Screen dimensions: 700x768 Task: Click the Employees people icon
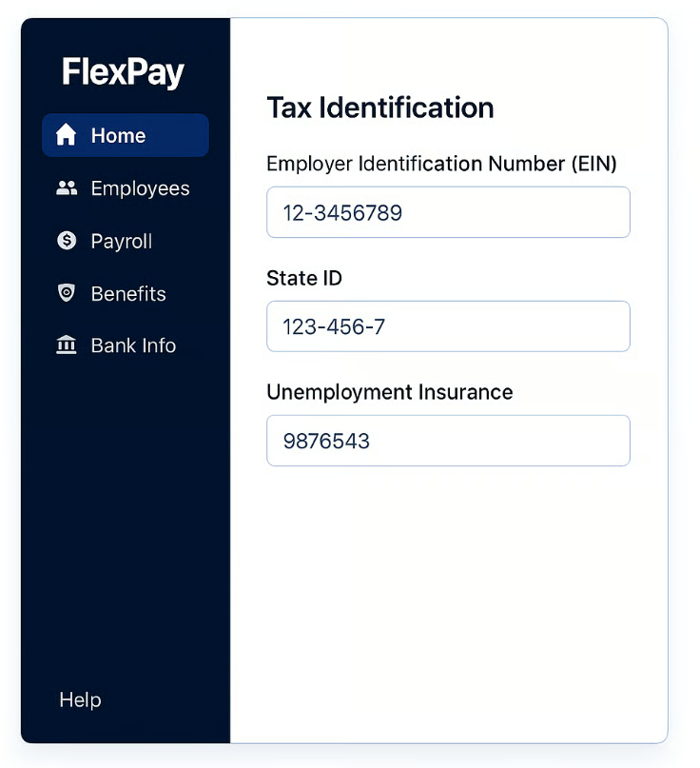[x=66, y=188]
